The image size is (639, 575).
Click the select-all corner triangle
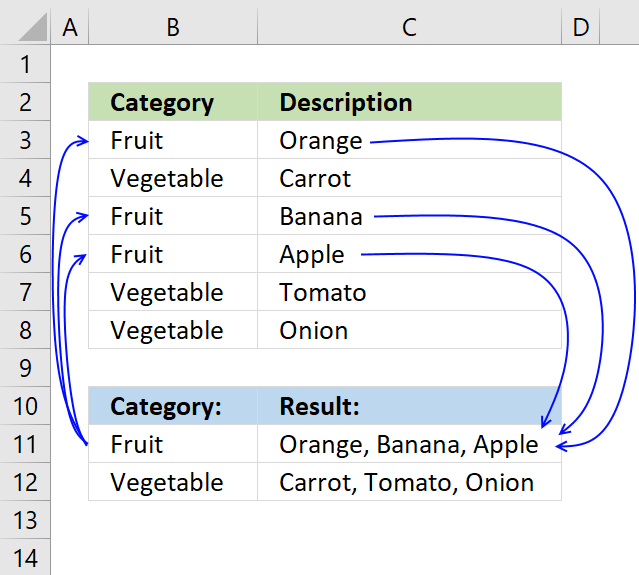pos(25,27)
